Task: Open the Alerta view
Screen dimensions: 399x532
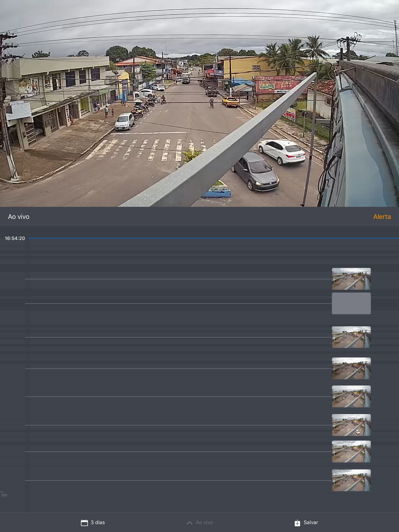Action: [x=381, y=217]
